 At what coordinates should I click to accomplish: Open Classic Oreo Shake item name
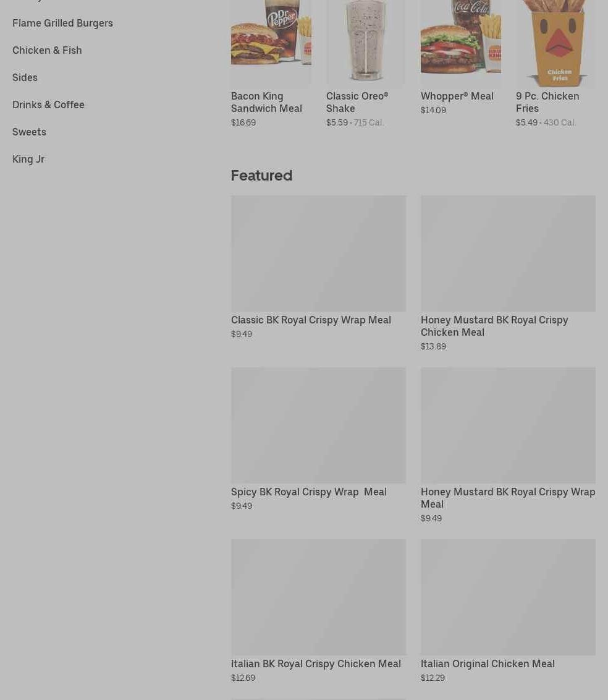pyautogui.click(x=357, y=102)
